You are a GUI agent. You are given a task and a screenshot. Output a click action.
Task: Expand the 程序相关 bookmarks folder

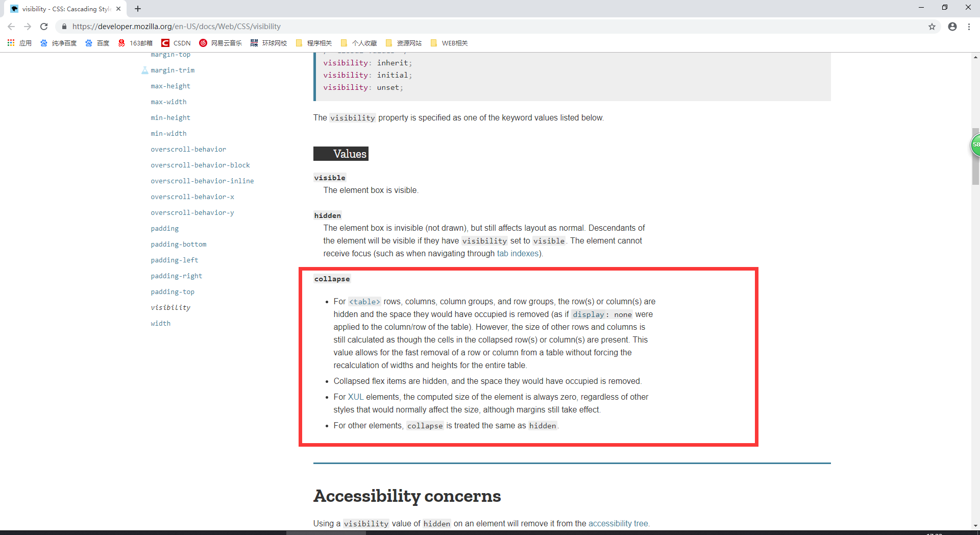(313, 43)
